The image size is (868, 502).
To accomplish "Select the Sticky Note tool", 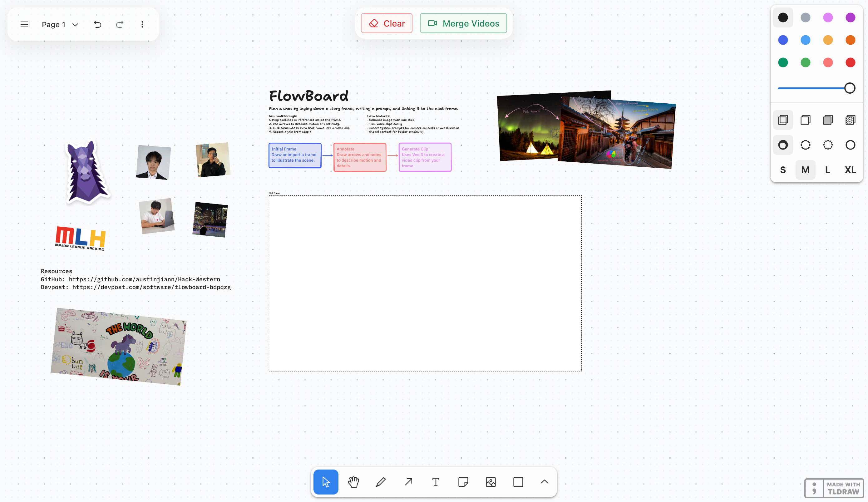I will [x=463, y=482].
